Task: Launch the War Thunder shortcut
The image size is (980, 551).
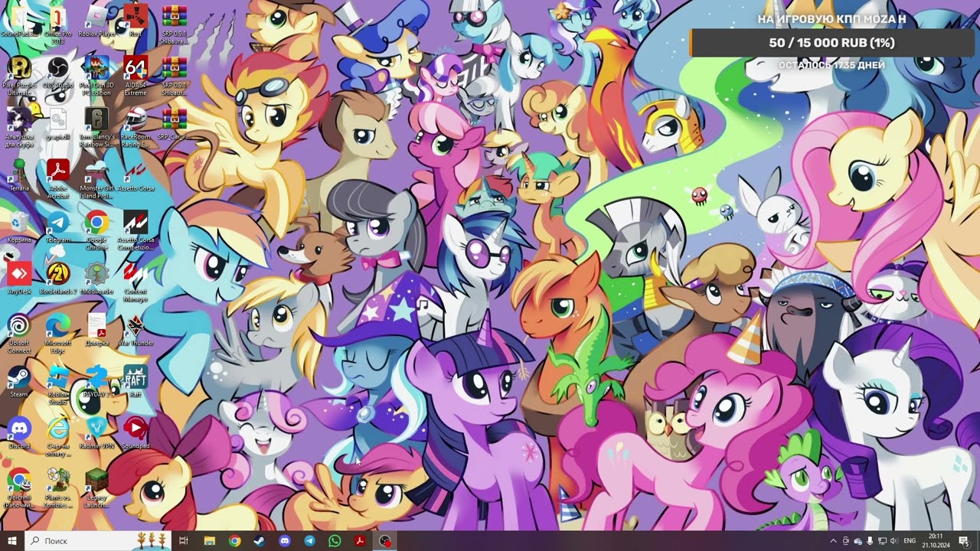Action: coord(136,330)
